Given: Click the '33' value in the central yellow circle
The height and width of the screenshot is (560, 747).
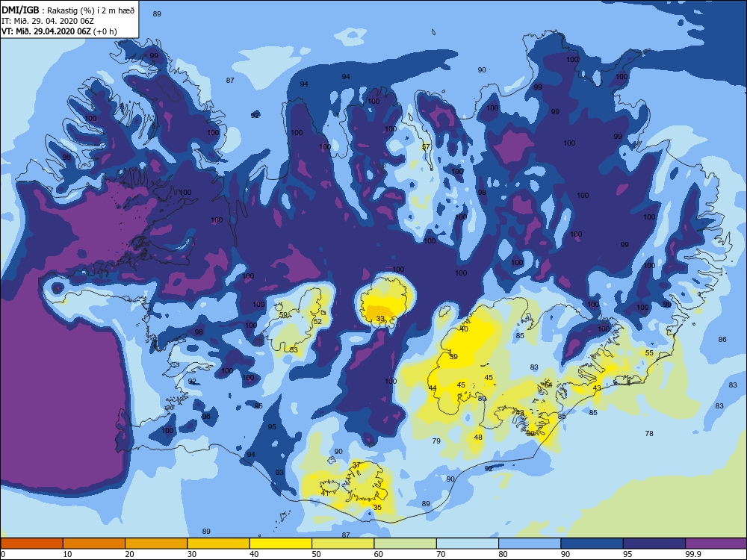Looking at the screenshot, I should click(380, 319).
